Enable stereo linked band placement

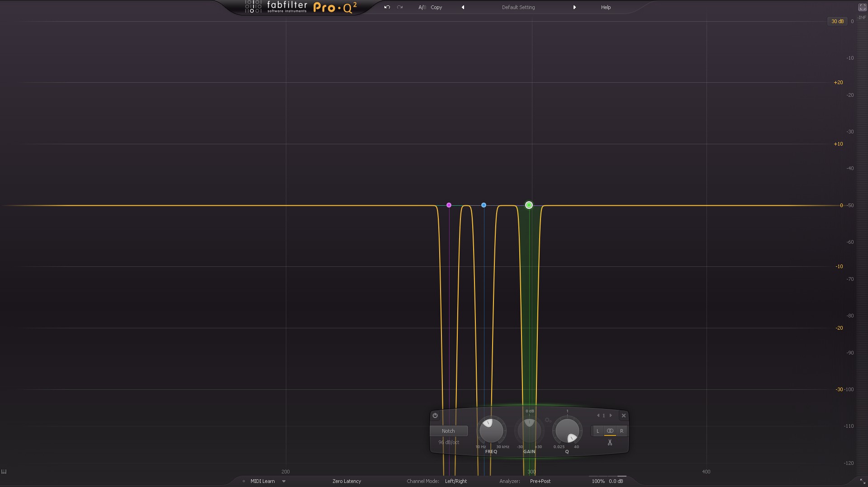610,431
